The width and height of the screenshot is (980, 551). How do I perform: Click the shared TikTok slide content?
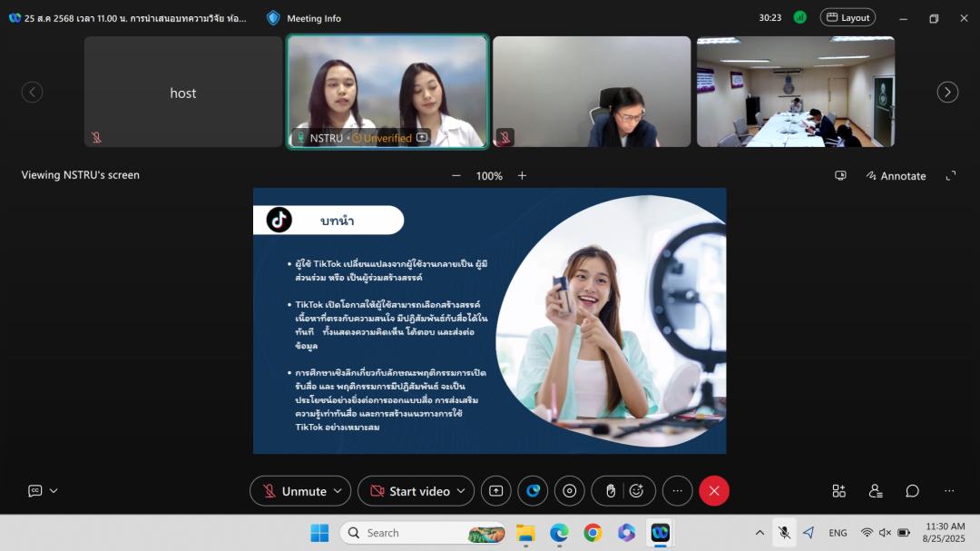point(489,320)
